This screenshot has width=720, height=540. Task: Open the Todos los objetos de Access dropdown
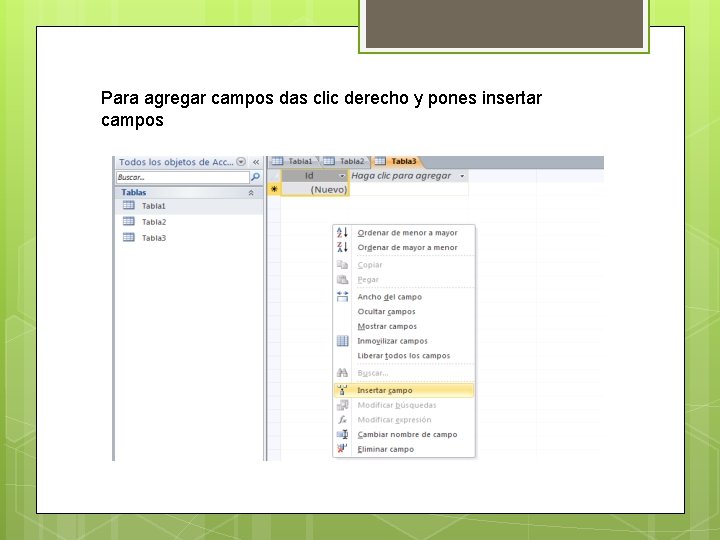pyautogui.click(x=241, y=162)
